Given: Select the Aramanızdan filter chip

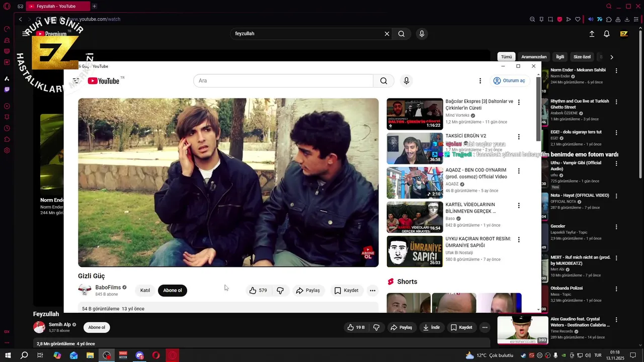Looking at the screenshot, I should click(534, 57).
